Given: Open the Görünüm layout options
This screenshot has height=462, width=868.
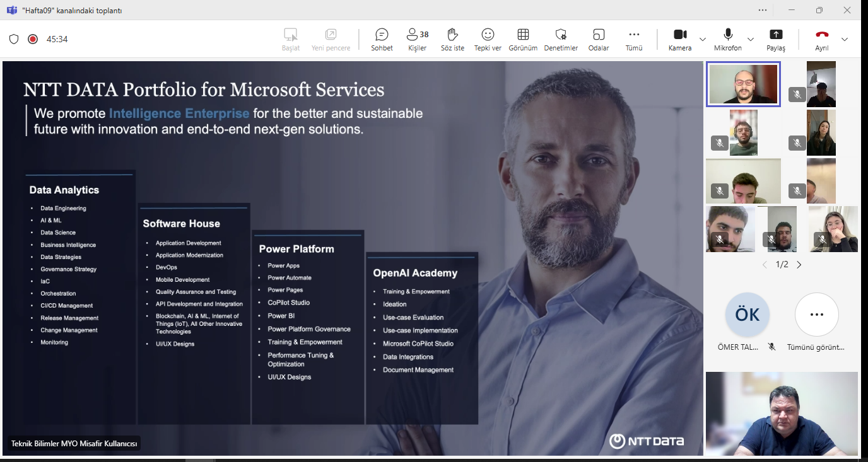Looking at the screenshot, I should [x=523, y=39].
